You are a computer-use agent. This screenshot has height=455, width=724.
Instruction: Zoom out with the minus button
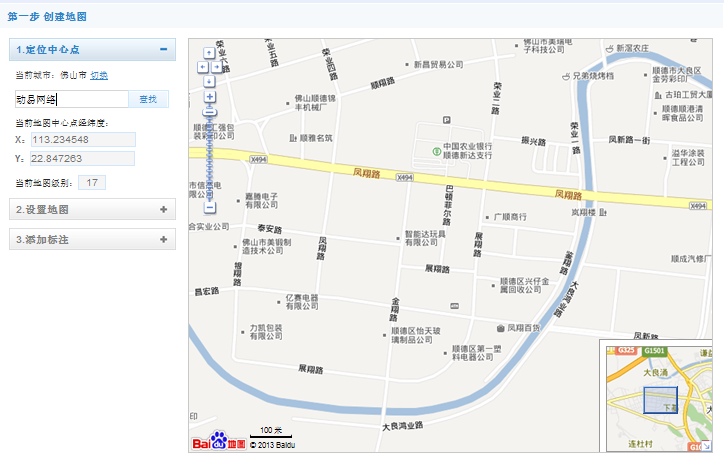pyautogui.click(x=209, y=208)
